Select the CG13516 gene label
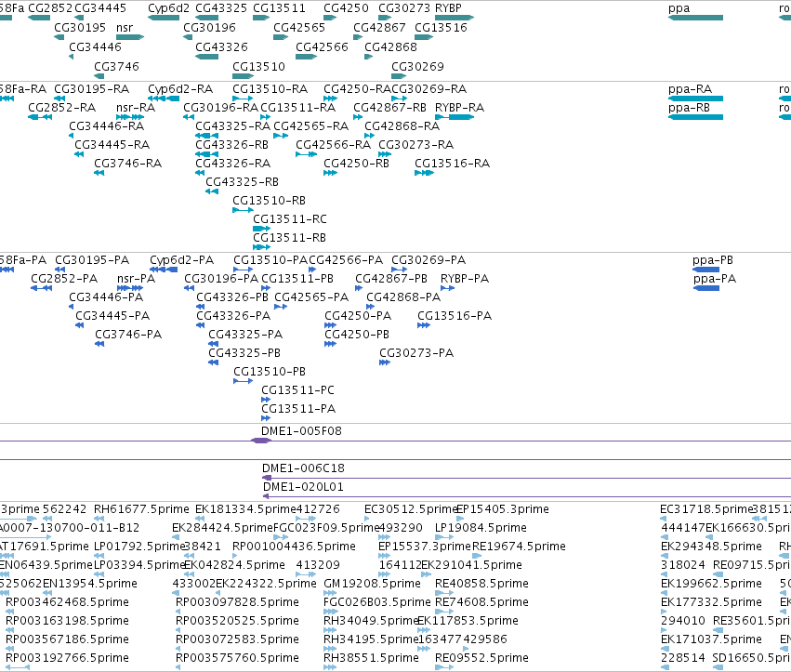791x672 pixels. coord(441,27)
